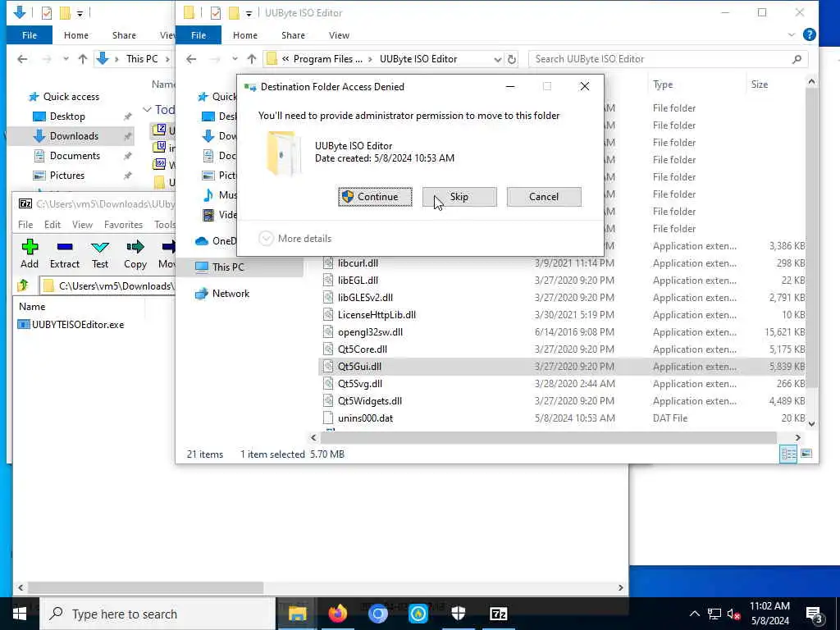Image resolution: width=840 pixels, height=630 pixels.
Task: Click Skip in the access denied dialog
Action: tap(459, 197)
